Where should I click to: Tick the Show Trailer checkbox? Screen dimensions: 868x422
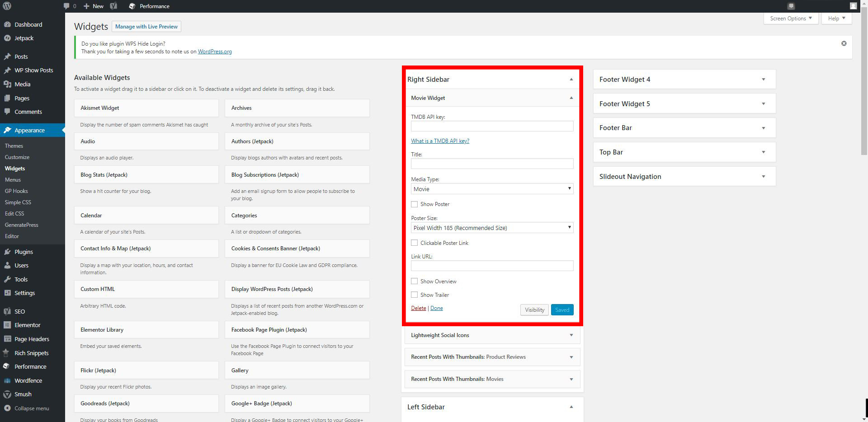click(414, 295)
